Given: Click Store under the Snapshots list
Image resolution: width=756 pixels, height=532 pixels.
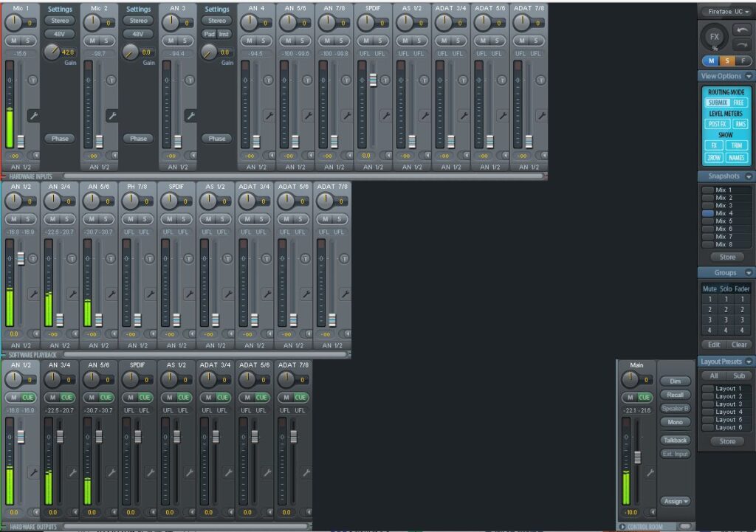Looking at the screenshot, I should [x=727, y=257].
